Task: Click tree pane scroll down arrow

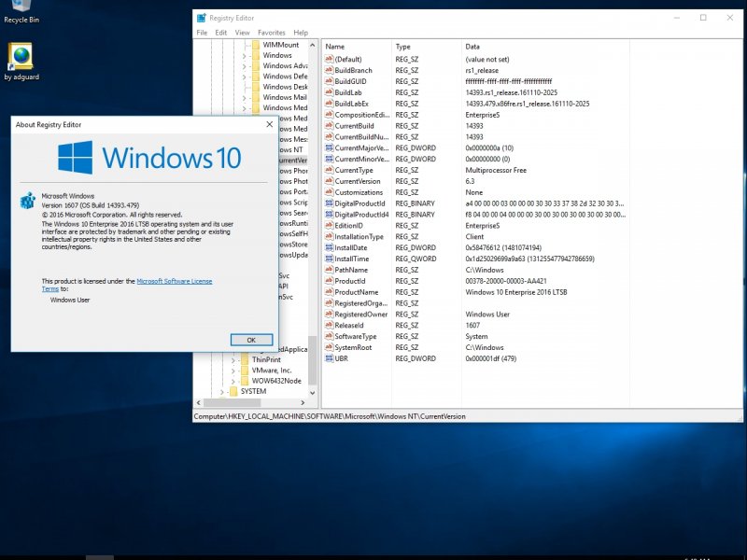Action: pyautogui.click(x=313, y=393)
